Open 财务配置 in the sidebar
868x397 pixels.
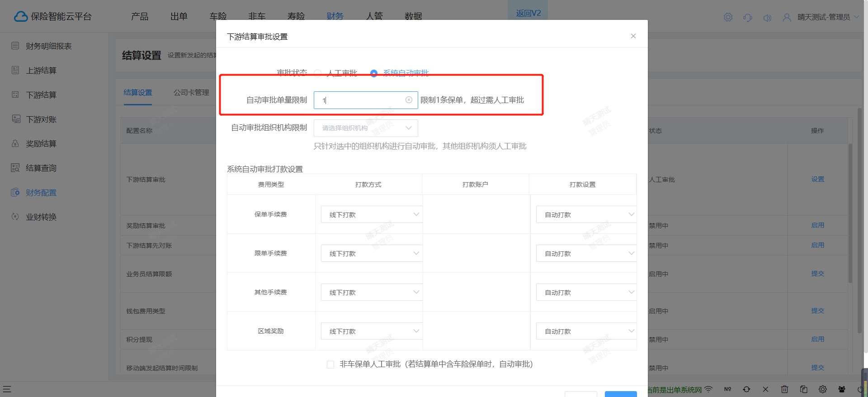pos(41,193)
